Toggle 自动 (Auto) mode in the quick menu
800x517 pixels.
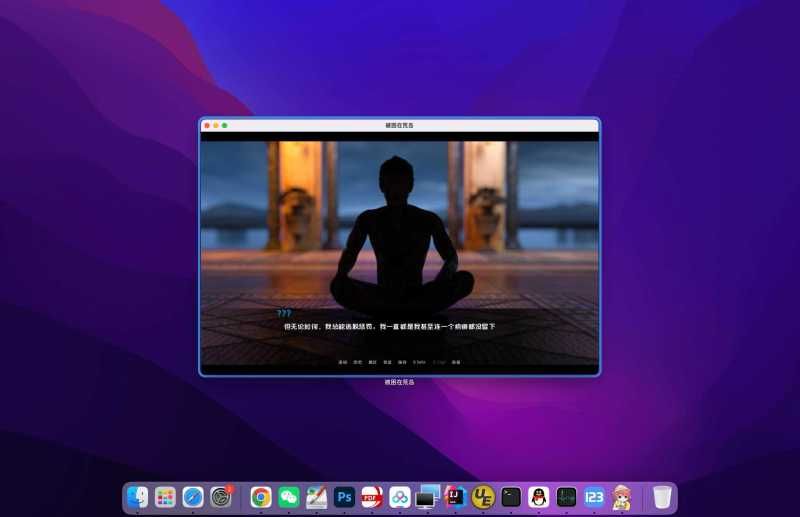coord(387,362)
